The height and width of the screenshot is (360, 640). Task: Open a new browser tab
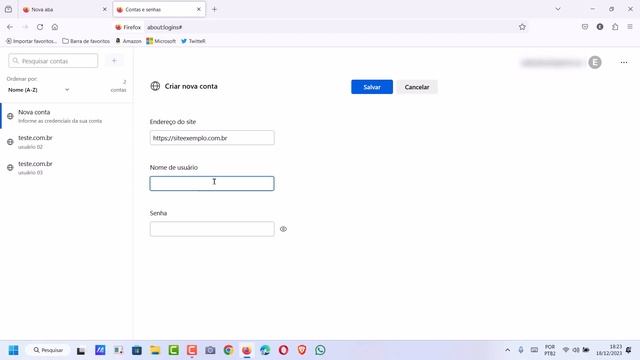214,9
